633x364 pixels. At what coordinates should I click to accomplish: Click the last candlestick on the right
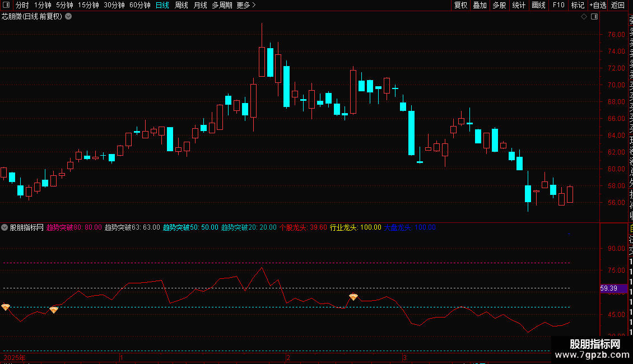(x=570, y=194)
